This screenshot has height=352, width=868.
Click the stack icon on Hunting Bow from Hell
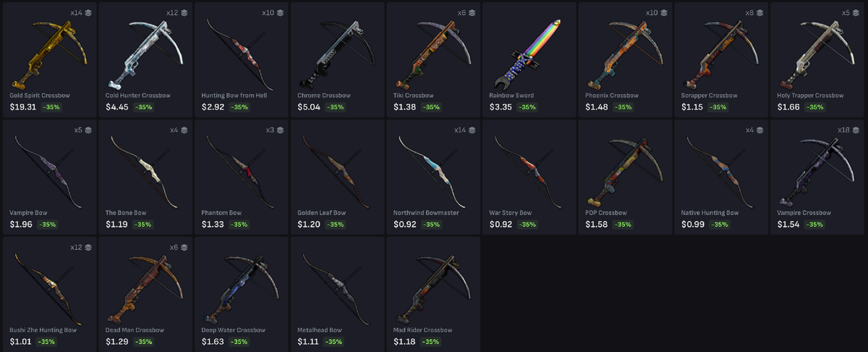(x=280, y=13)
